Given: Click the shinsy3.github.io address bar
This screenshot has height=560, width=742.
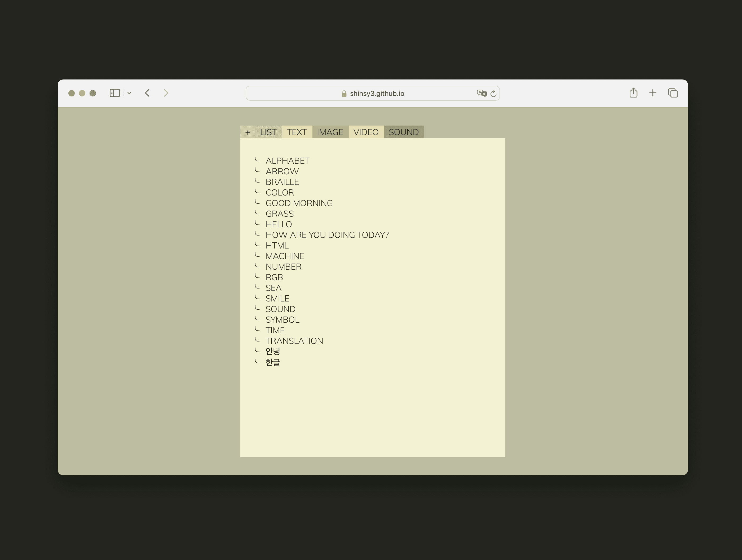Looking at the screenshot, I should pyautogui.click(x=377, y=94).
